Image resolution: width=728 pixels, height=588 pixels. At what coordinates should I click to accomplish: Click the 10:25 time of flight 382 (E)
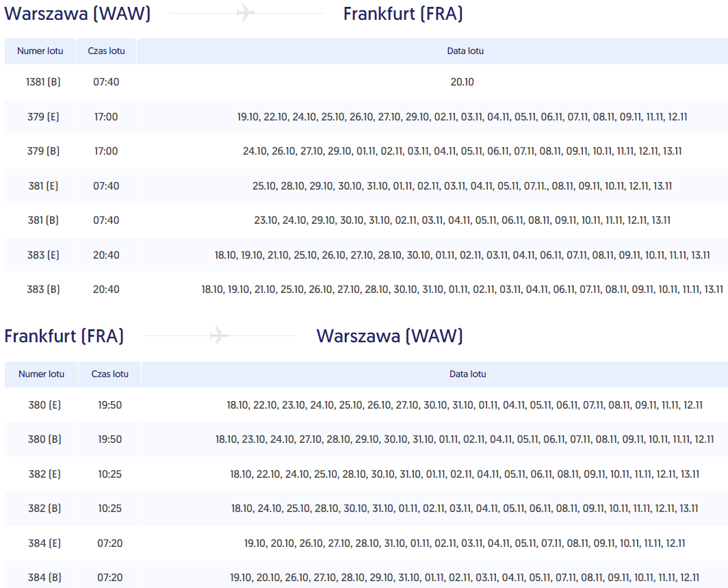click(110, 474)
